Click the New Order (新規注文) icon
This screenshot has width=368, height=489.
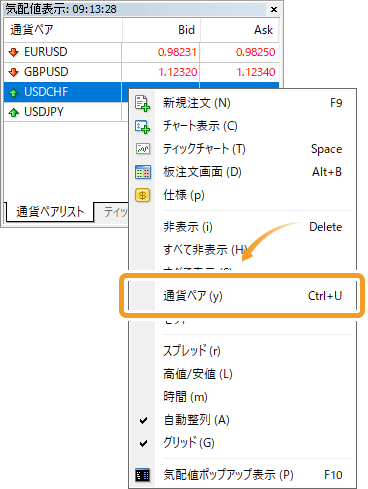pyautogui.click(x=143, y=103)
